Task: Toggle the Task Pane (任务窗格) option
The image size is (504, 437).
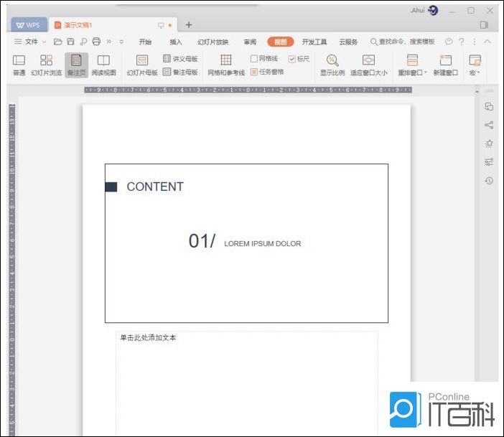Action: [267, 72]
